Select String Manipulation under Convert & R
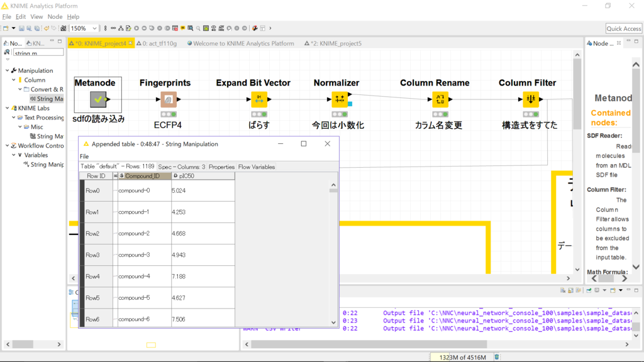Screen dimensions: 644x362 tap(47, 99)
